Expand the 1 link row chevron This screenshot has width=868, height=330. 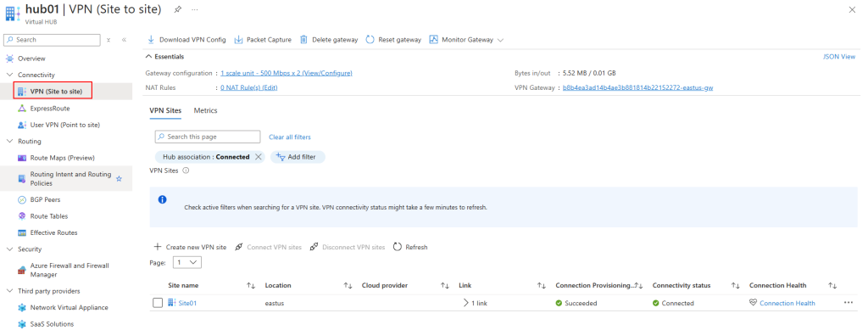466,303
